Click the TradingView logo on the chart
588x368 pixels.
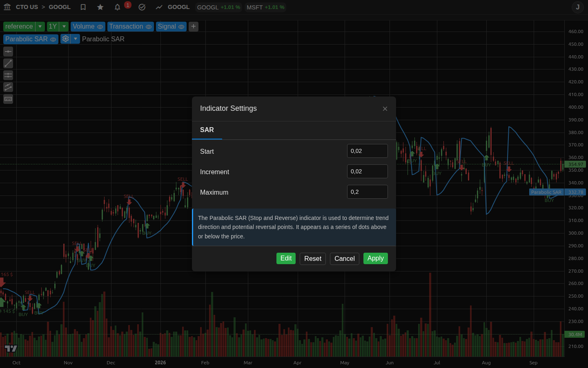11,348
